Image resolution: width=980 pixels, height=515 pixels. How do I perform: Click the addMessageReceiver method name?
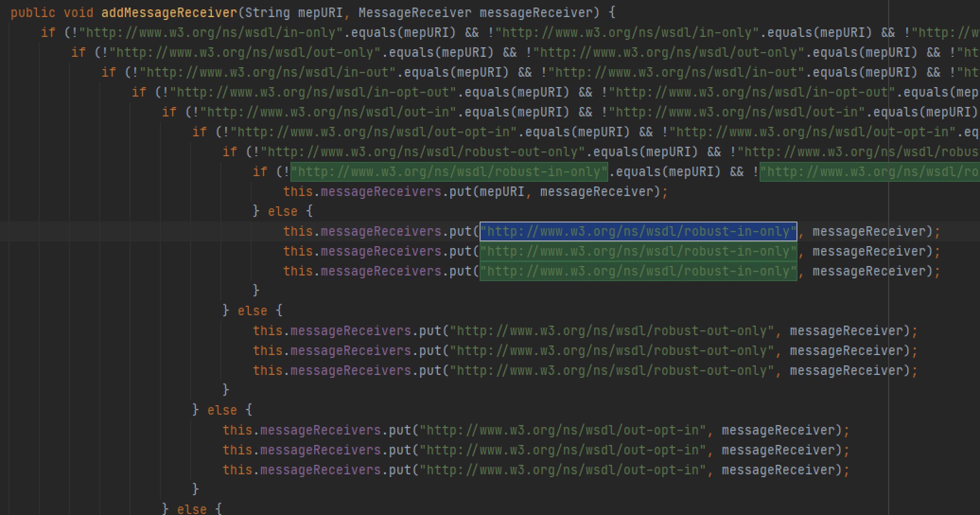point(169,12)
